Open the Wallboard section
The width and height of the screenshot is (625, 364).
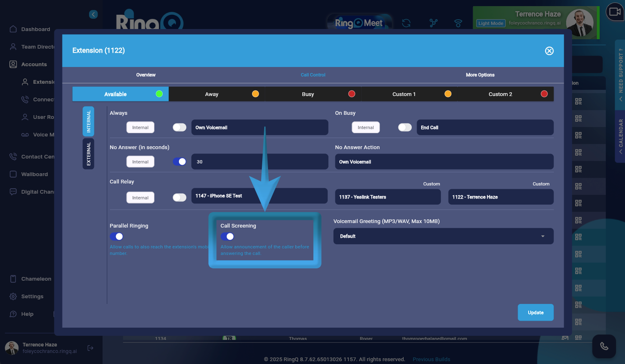click(x=34, y=174)
